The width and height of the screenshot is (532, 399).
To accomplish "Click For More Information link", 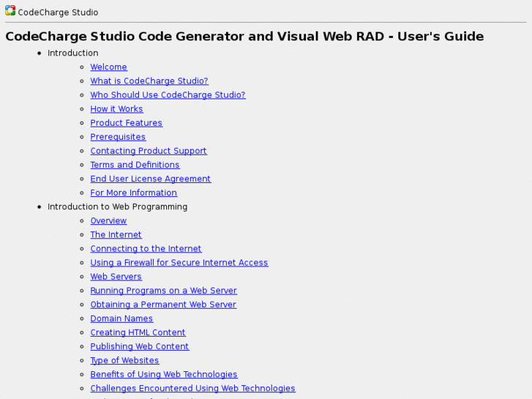I will (x=133, y=193).
